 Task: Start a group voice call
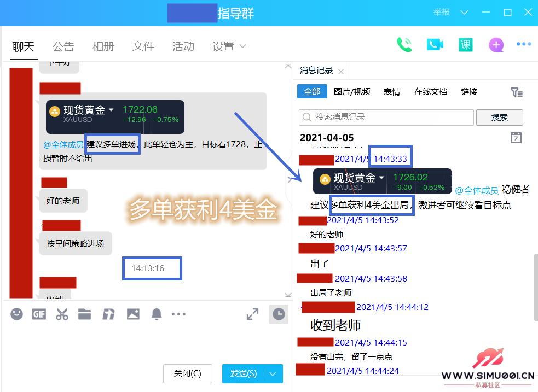[404, 45]
